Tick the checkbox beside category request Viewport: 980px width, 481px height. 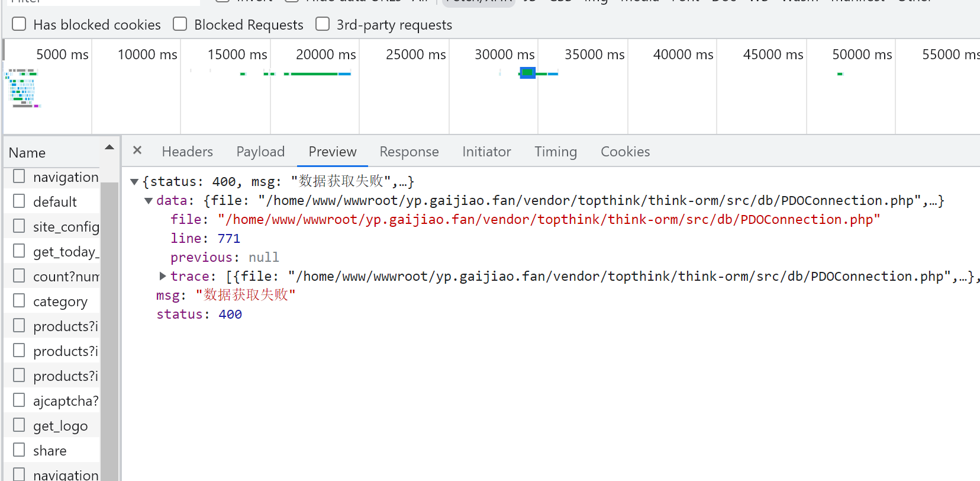20,301
